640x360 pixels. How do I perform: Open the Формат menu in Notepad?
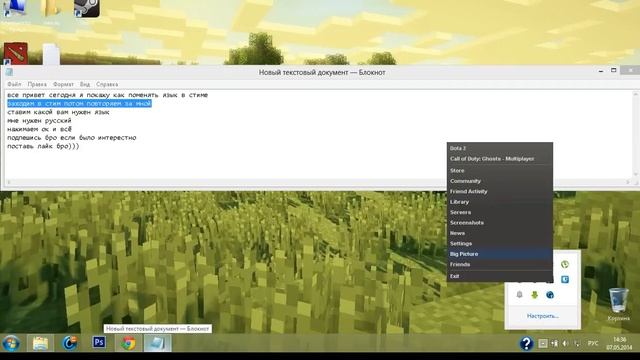(x=63, y=84)
